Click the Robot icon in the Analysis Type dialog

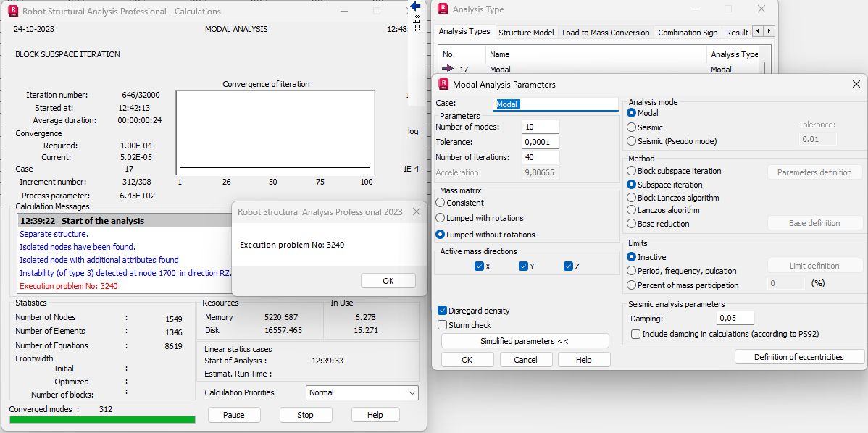[443, 9]
